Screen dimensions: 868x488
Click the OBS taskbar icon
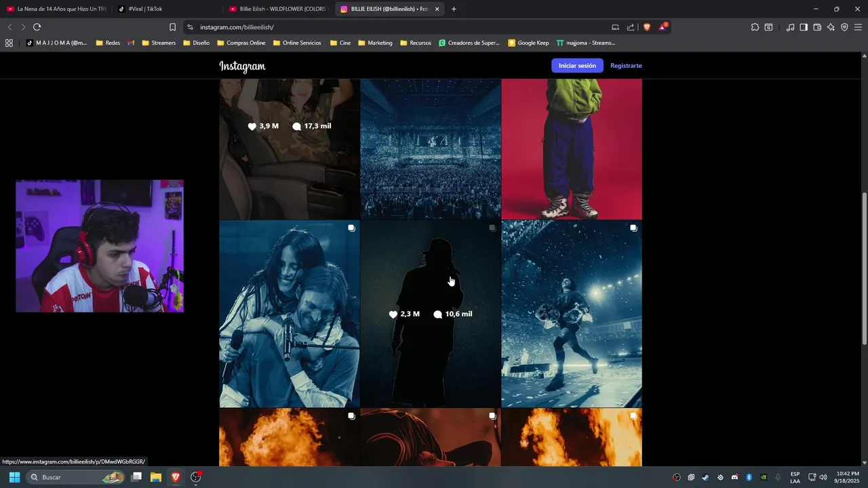click(196, 477)
